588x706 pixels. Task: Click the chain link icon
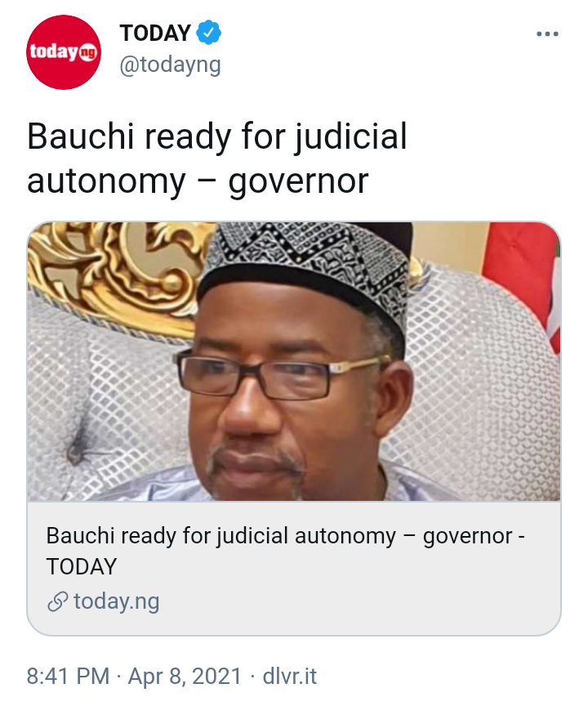pos(58,602)
